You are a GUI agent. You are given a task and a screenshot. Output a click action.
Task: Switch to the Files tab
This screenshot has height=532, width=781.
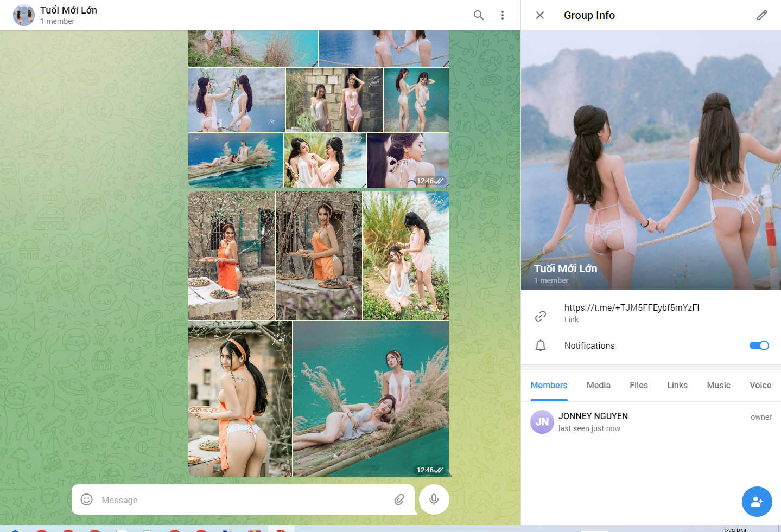coord(638,385)
